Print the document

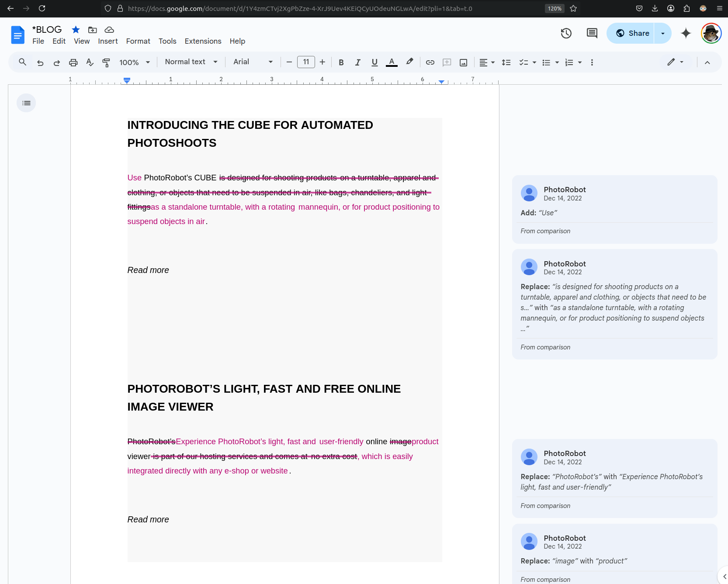click(x=73, y=62)
